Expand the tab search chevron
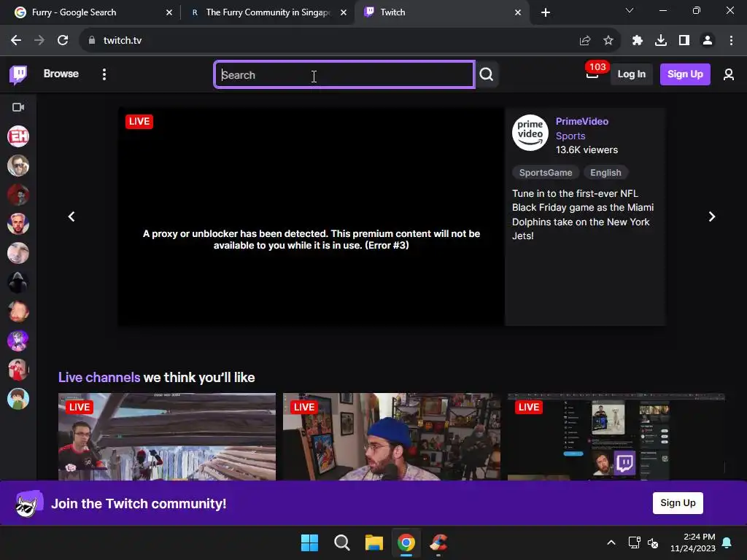The height and width of the screenshot is (560, 747). (630, 10)
